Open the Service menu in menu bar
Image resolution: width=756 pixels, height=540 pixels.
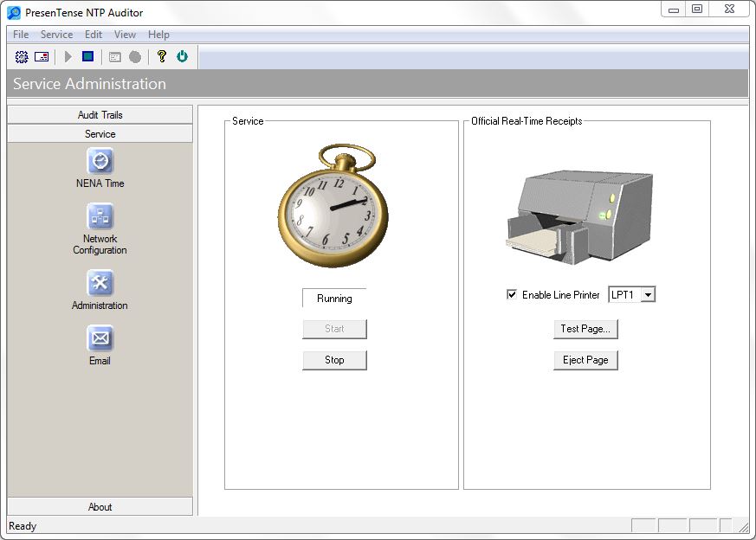[57, 35]
